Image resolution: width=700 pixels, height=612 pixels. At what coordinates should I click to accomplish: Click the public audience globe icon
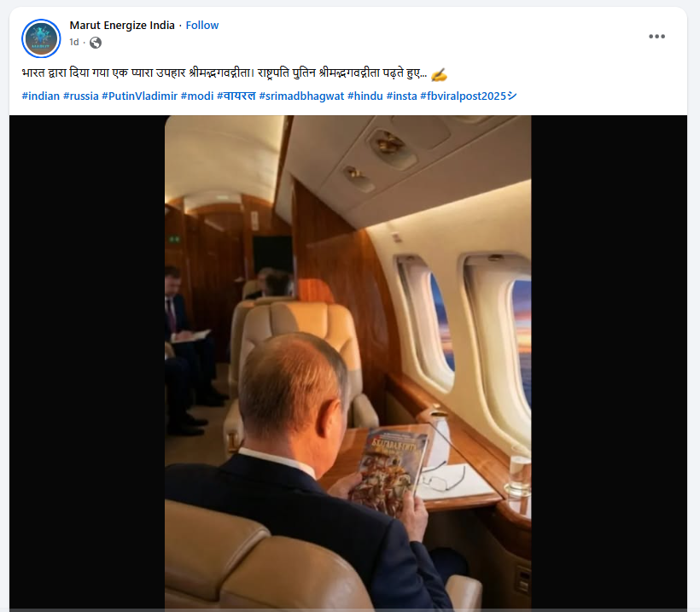pos(96,43)
